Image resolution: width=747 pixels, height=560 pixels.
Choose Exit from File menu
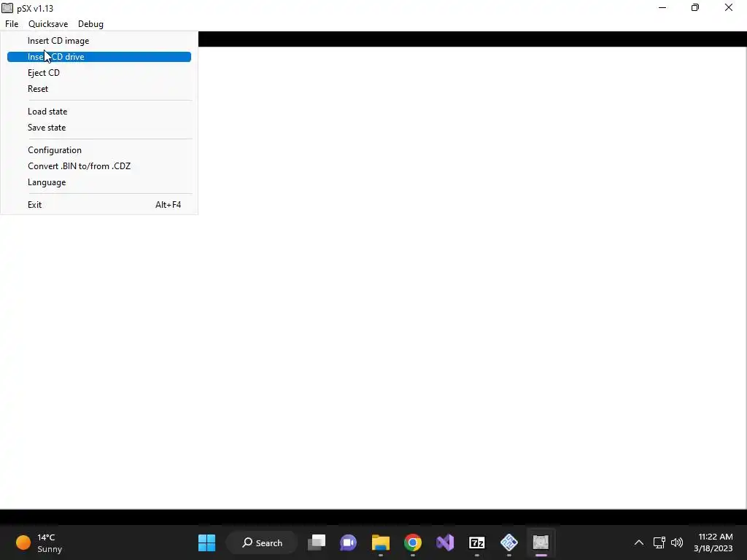[x=99, y=205]
